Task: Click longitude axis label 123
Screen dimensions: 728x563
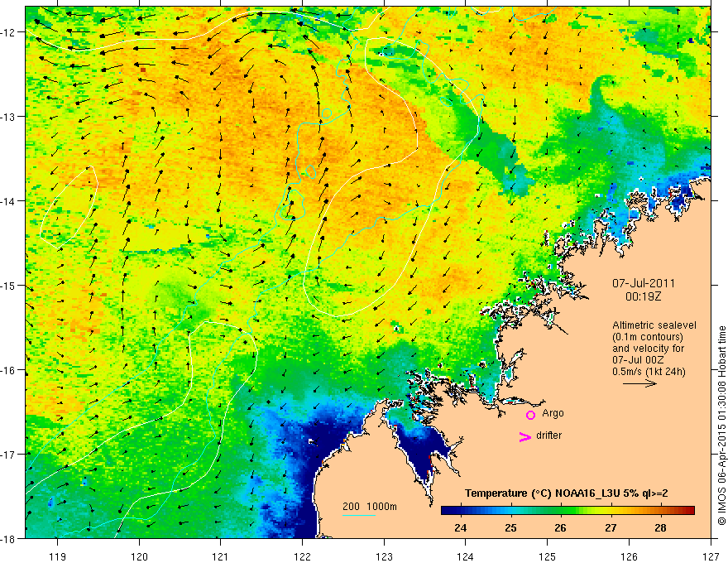Action: tap(384, 556)
